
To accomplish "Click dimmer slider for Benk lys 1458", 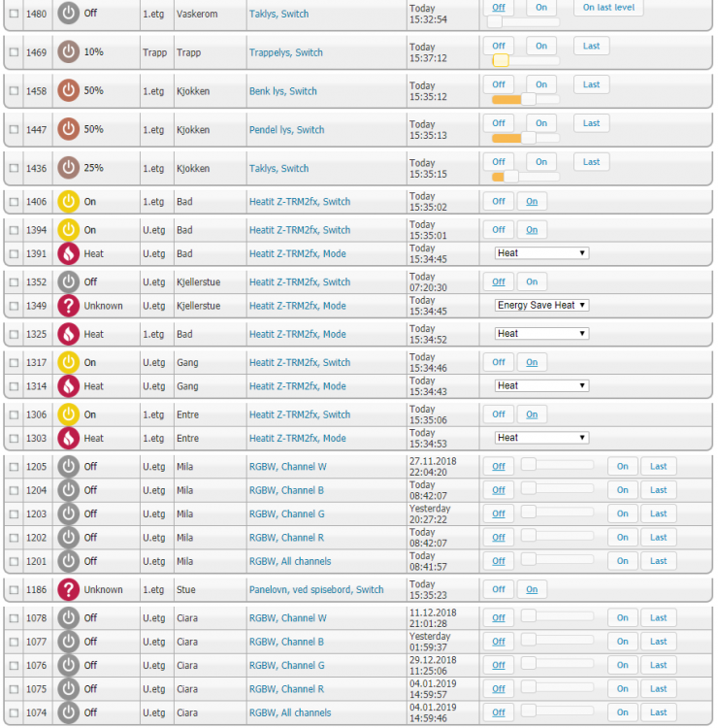I will coord(526,99).
